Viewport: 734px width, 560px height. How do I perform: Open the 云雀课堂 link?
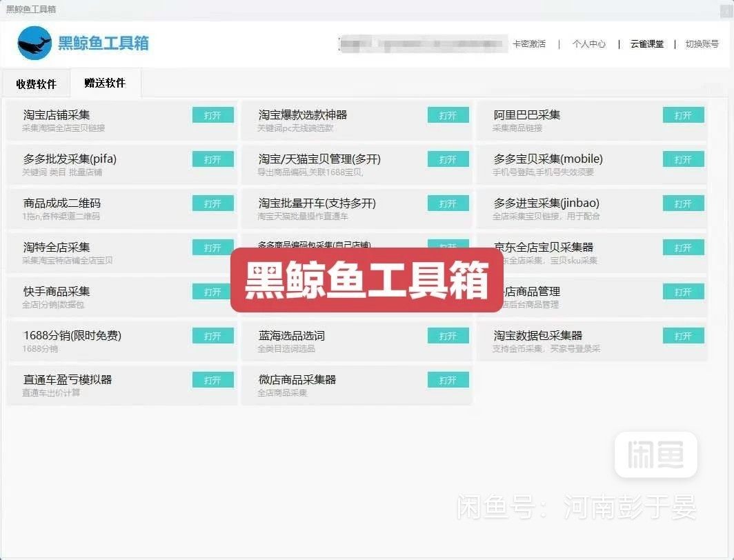[x=647, y=44]
